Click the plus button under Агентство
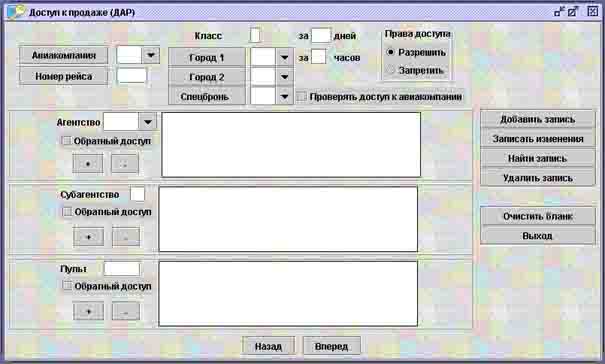Viewport: 605px width, 364px height. pos(88,164)
